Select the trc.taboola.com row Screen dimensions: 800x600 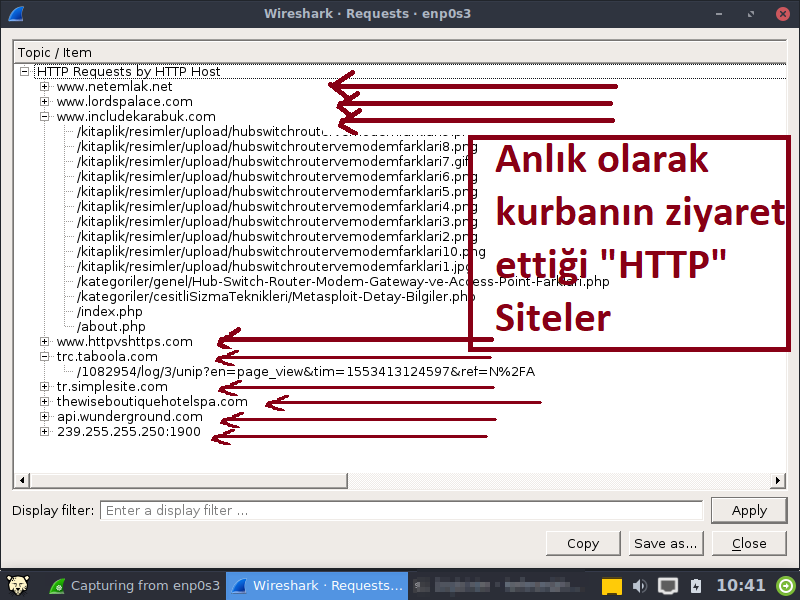point(107,357)
